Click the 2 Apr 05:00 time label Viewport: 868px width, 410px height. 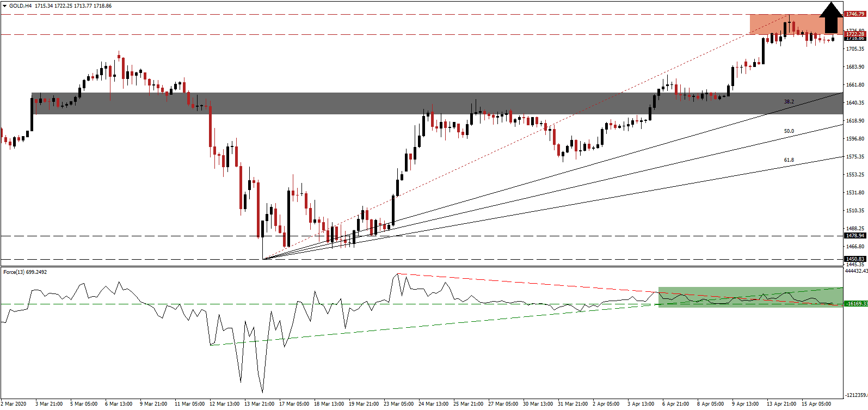tap(606, 404)
